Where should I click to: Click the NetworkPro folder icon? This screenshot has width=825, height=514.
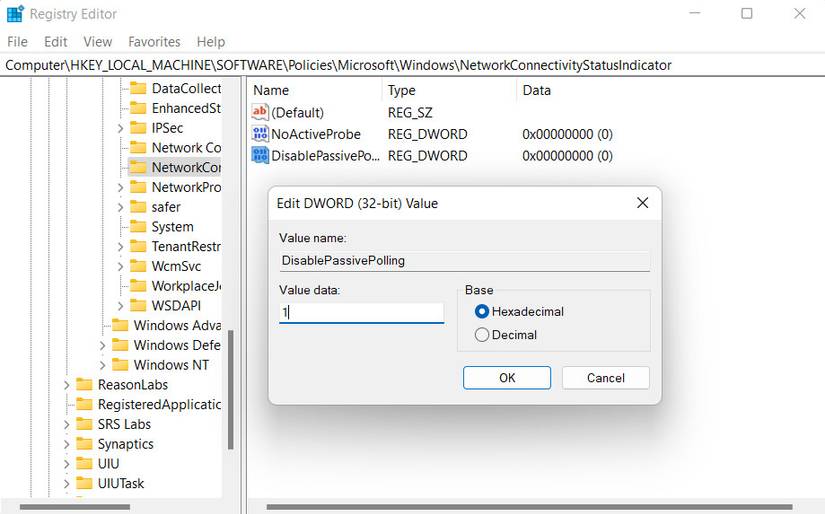(x=138, y=187)
